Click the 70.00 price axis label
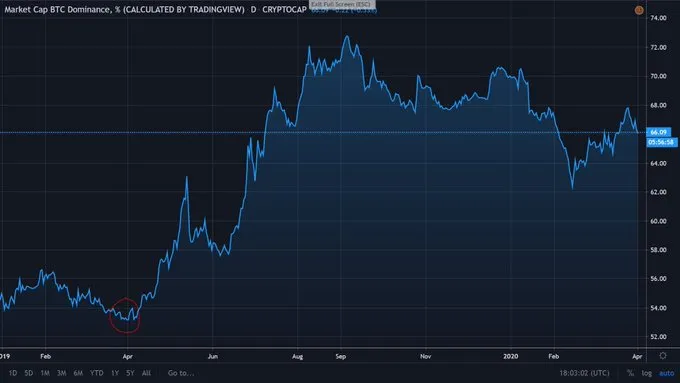 (x=658, y=76)
